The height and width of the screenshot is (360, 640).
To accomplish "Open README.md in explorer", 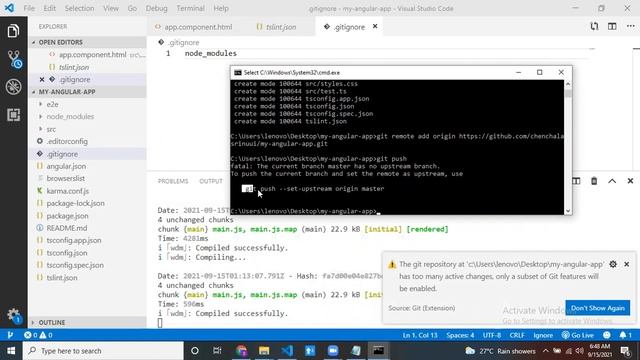I will (67, 228).
